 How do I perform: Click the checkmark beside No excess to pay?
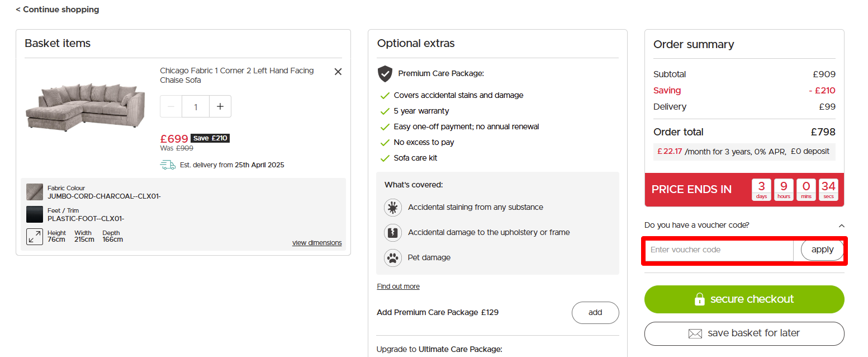click(385, 143)
